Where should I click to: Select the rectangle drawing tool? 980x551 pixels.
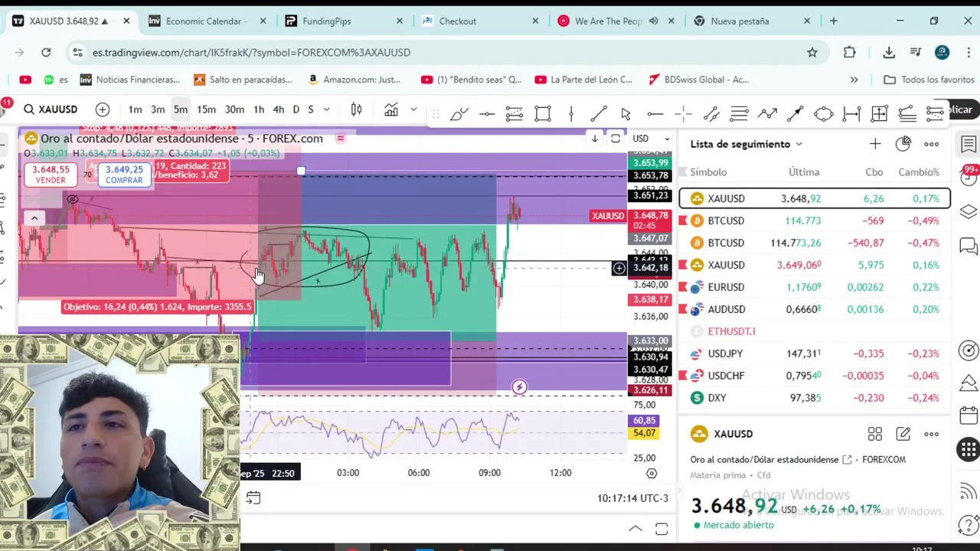[543, 114]
